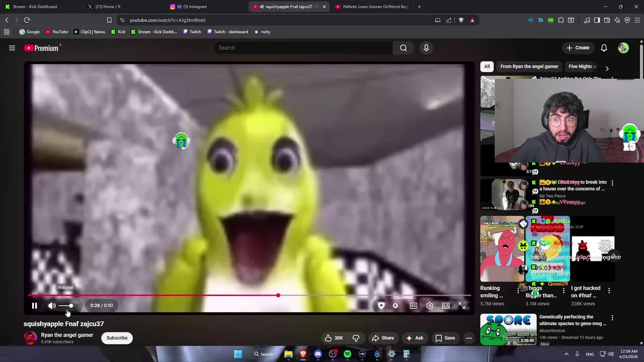This screenshot has height=362, width=644.
Task: Open Spotify from the taskbar
Action: (x=347, y=354)
